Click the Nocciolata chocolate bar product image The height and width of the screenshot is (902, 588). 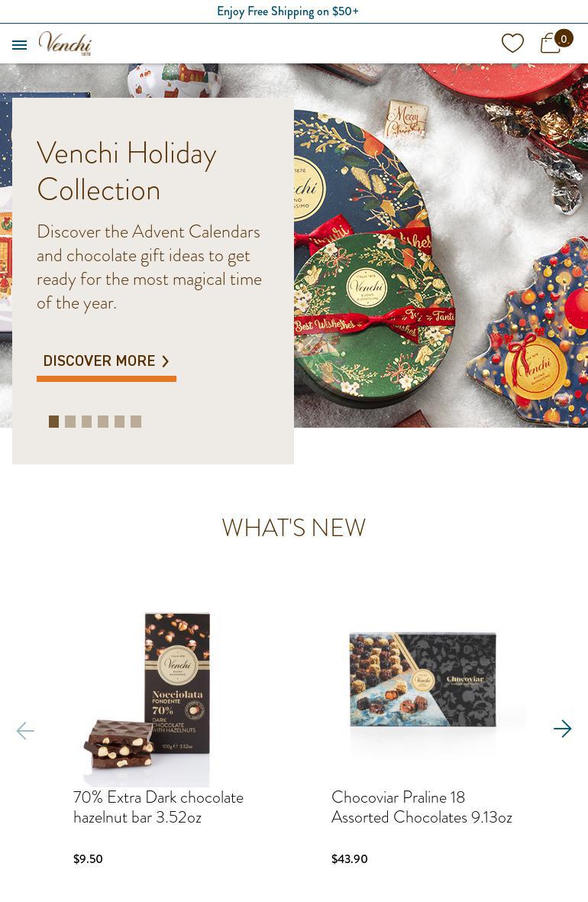[148, 698]
